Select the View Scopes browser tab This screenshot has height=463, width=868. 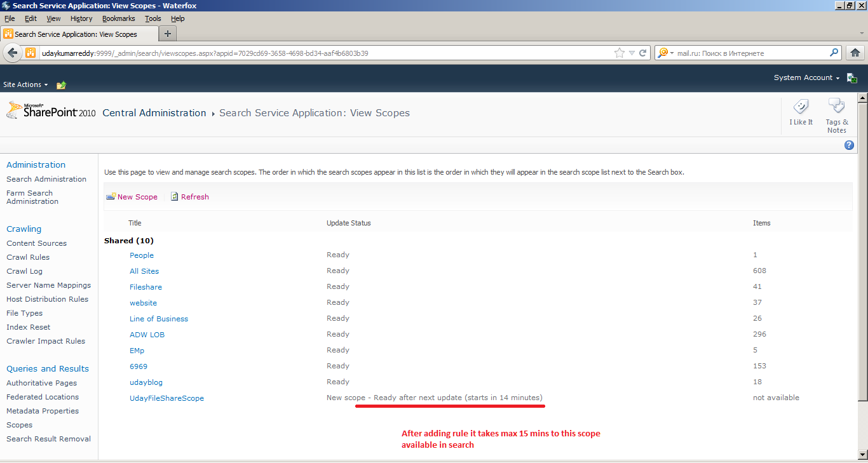coord(78,34)
